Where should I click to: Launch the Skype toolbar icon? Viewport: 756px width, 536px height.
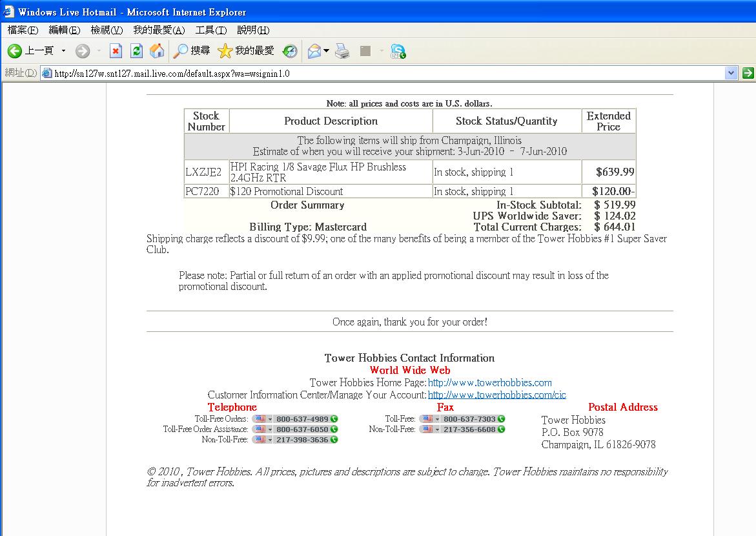click(398, 52)
